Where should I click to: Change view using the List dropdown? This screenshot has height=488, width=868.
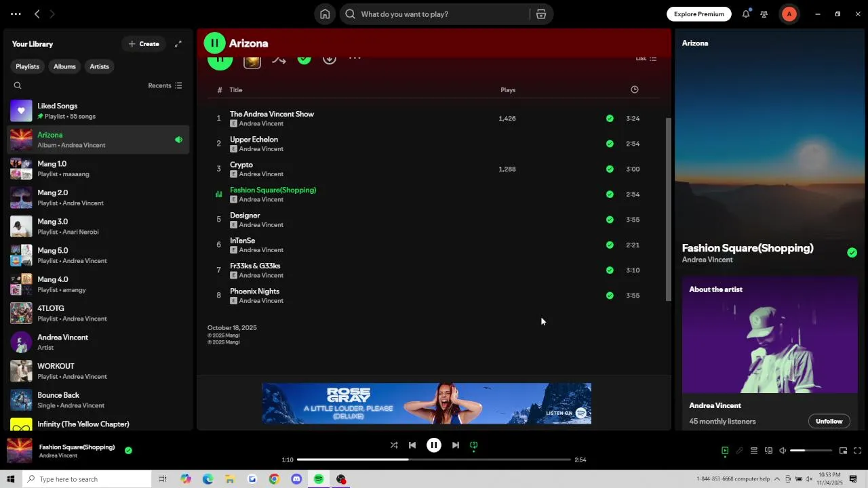pyautogui.click(x=646, y=59)
